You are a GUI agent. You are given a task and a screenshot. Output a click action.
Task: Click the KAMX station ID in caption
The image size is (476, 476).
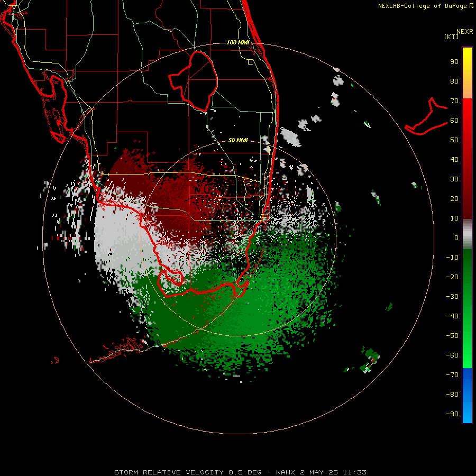[286, 472]
